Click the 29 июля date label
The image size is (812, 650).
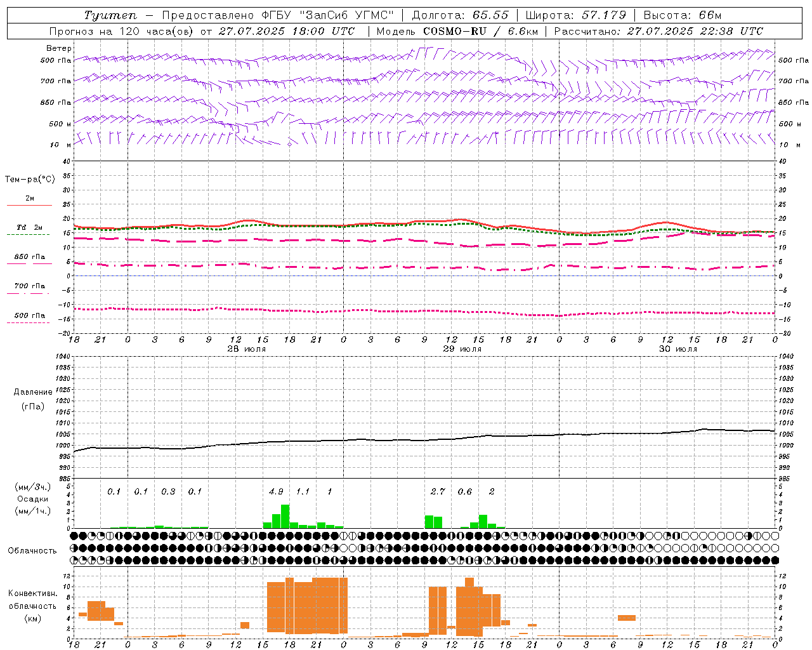coord(462,349)
